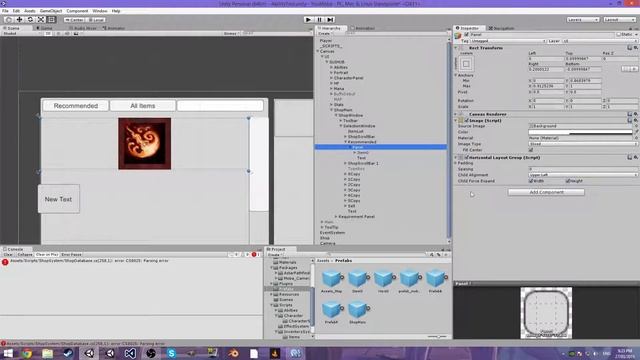Open the File menu
The width and height of the screenshot is (640, 360).
[5, 11]
